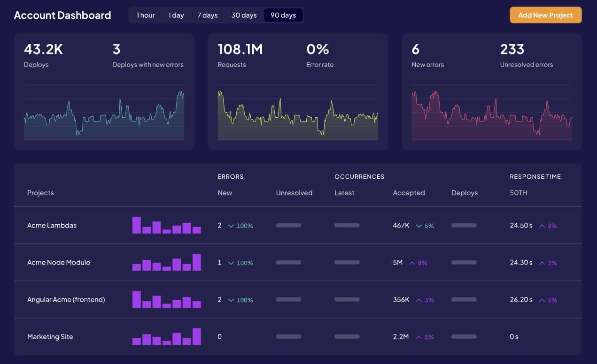Click the Acme Node Module latest placeholder bar

(x=347, y=262)
